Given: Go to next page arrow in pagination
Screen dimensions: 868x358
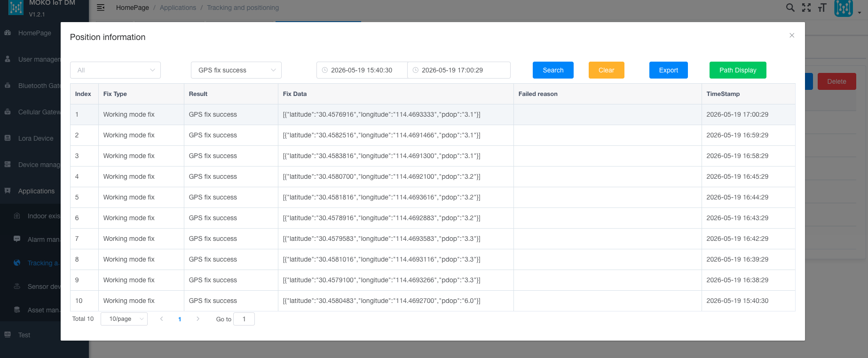Looking at the screenshot, I should pyautogui.click(x=198, y=319).
